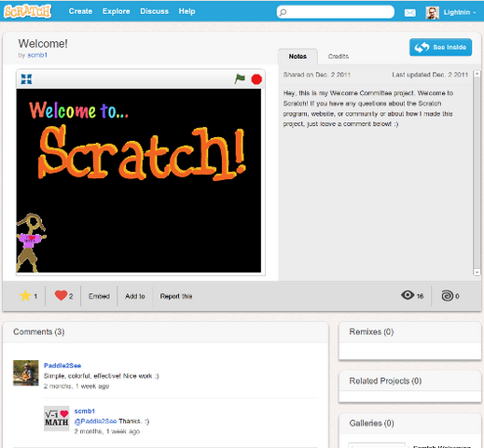Click Remixes (0) heading

[371, 332]
